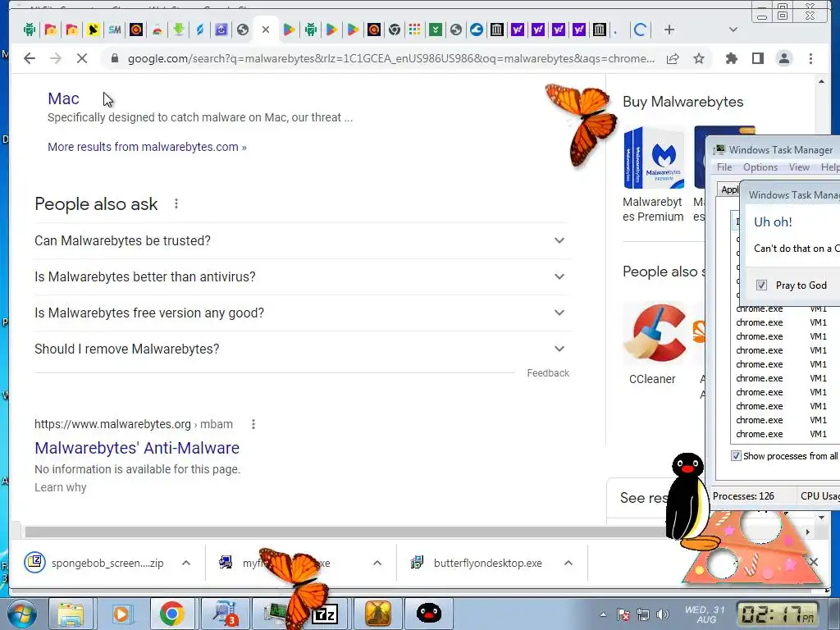Close the downloads bar

[813, 562]
